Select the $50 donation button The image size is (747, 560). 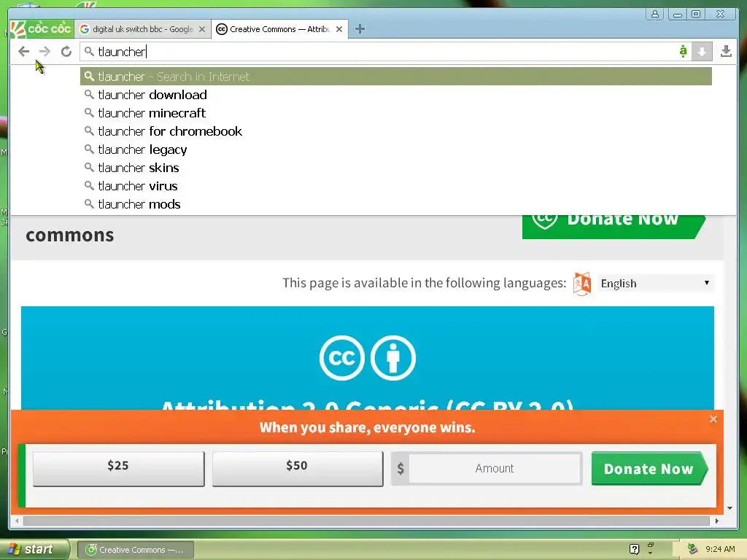pyautogui.click(x=298, y=469)
